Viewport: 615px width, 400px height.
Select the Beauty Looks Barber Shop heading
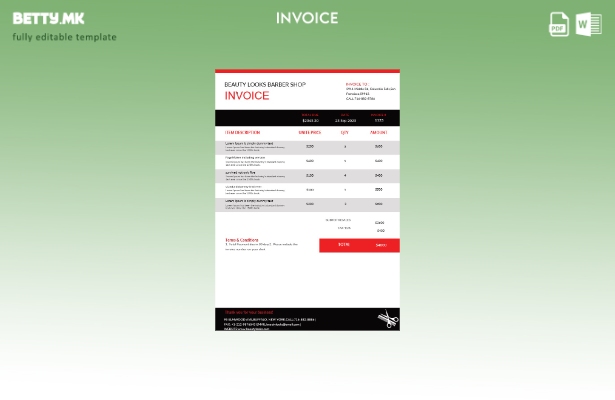pyautogui.click(x=265, y=85)
